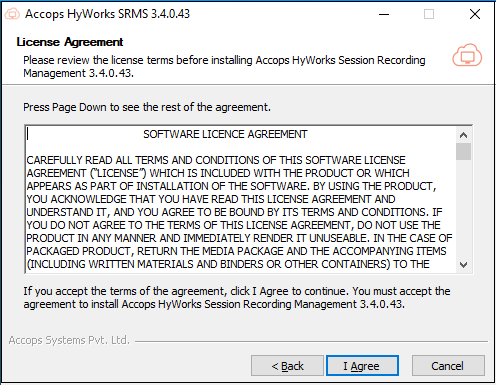Click the 'If you accept the terms' note

coord(237,298)
